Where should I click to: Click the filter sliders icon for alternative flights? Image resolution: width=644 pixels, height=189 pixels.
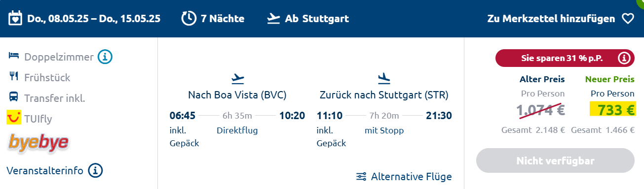(x=361, y=176)
